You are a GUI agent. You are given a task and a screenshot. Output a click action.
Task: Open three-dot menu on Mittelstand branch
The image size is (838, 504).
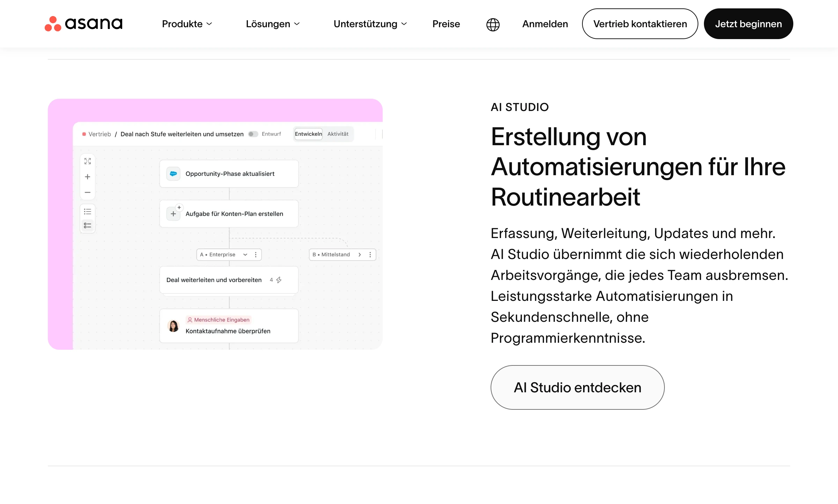(370, 255)
